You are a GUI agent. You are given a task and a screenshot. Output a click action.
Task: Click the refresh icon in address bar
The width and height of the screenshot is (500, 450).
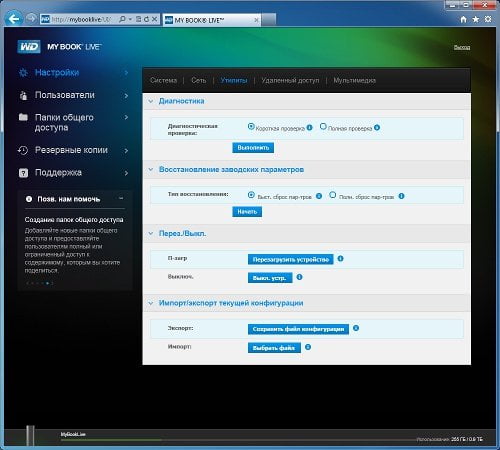pos(147,19)
